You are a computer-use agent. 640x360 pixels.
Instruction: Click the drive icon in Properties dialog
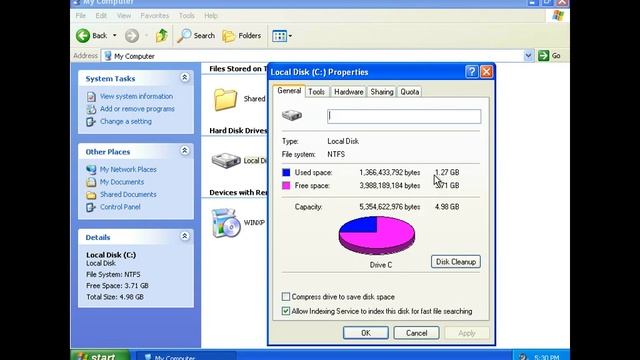(x=292, y=116)
